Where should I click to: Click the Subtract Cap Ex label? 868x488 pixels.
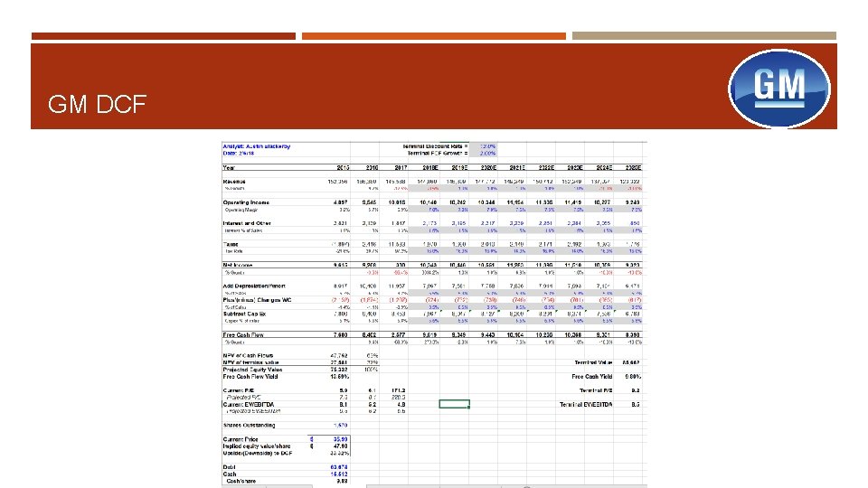[x=244, y=314]
